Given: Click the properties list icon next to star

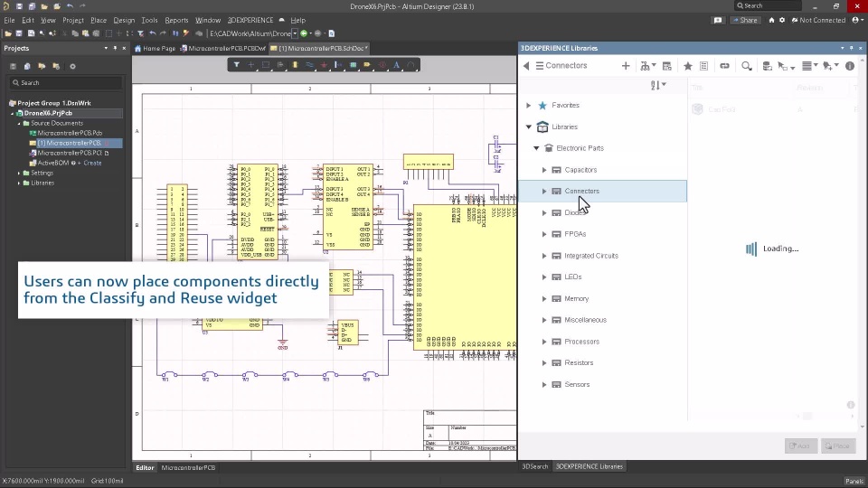Looking at the screenshot, I should [704, 66].
